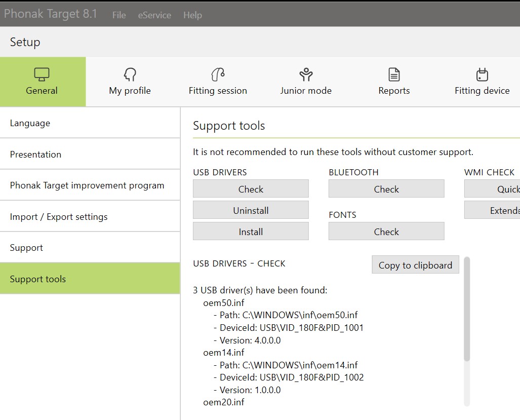Open Language settings in sidebar
520x420 pixels.
point(90,123)
